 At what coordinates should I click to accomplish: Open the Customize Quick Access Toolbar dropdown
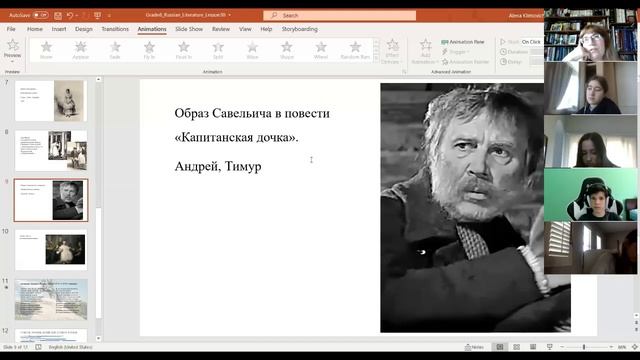coord(109,16)
